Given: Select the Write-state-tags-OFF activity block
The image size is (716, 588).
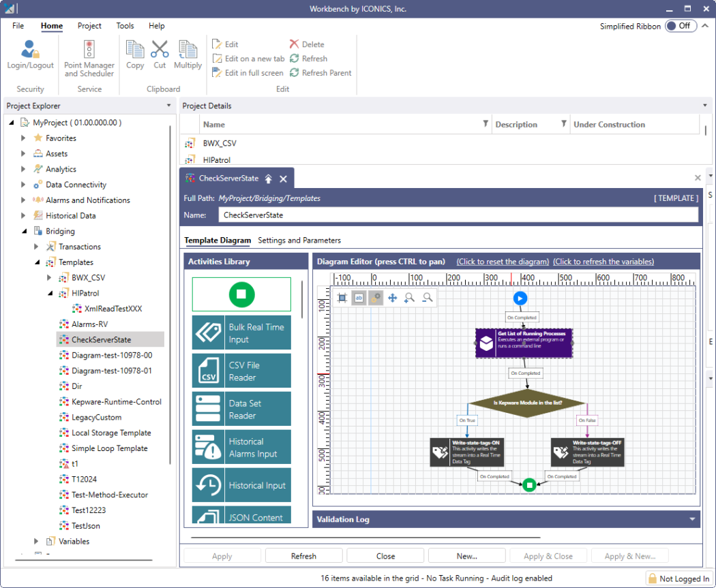Looking at the screenshot, I should (x=587, y=452).
